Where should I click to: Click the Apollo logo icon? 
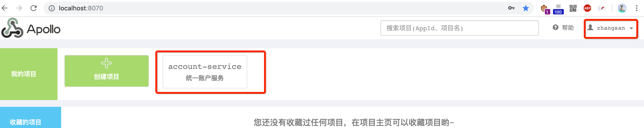pyautogui.click(x=12, y=28)
